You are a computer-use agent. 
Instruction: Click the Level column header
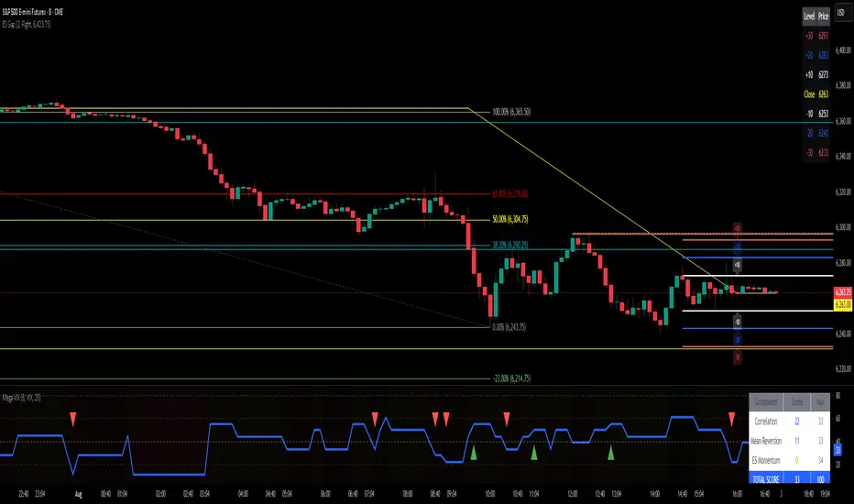pyautogui.click(x=809, y=16)
